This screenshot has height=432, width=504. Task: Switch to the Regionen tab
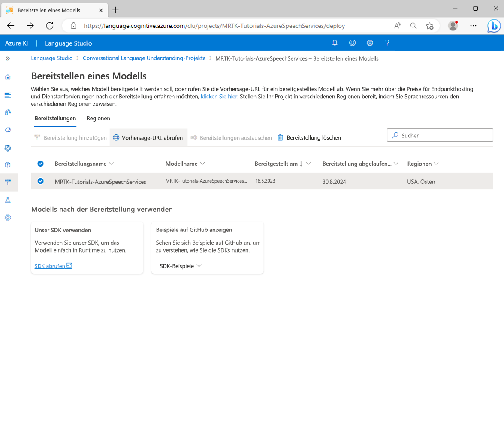98,118
